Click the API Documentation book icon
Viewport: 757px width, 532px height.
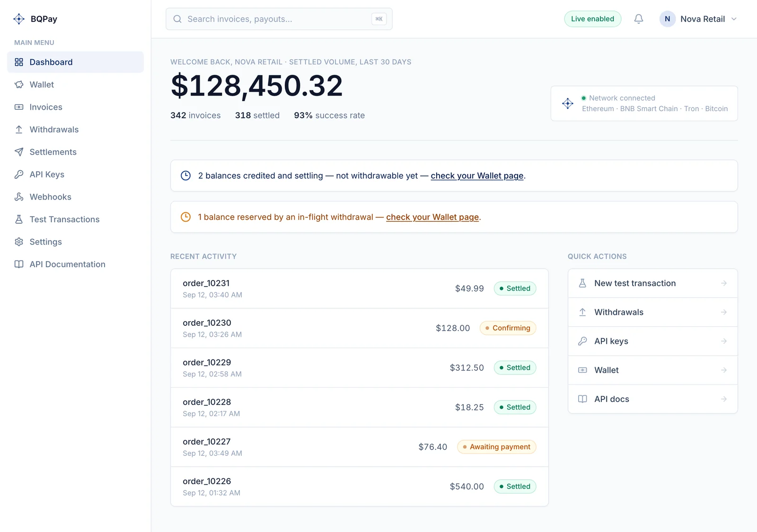(19, 264)
